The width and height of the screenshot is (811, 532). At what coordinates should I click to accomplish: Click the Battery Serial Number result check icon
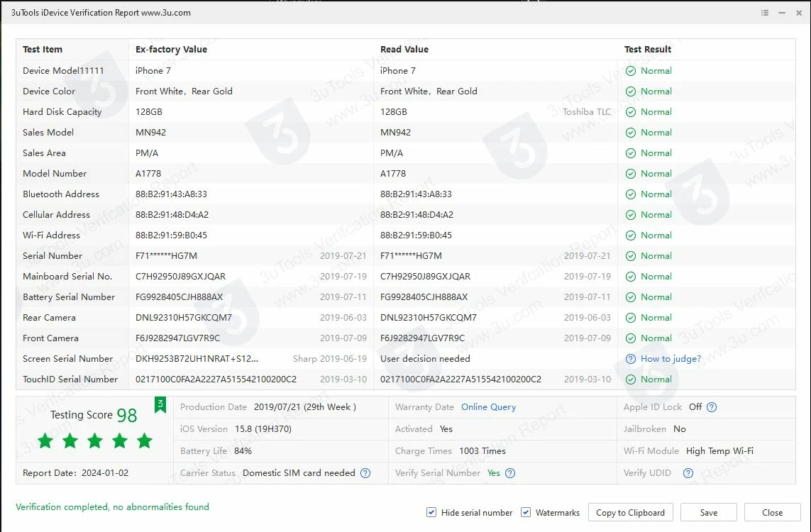tap(631, 297)
